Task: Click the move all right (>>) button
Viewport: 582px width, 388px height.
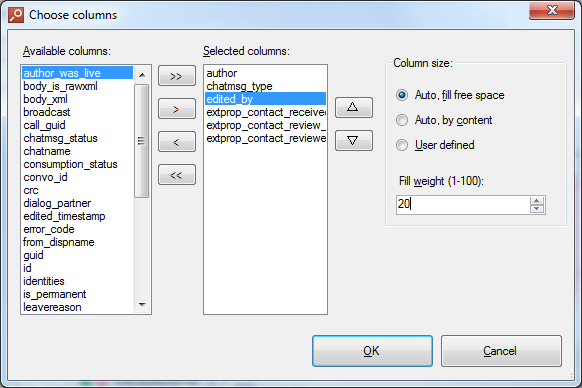Action: (177, 76)
